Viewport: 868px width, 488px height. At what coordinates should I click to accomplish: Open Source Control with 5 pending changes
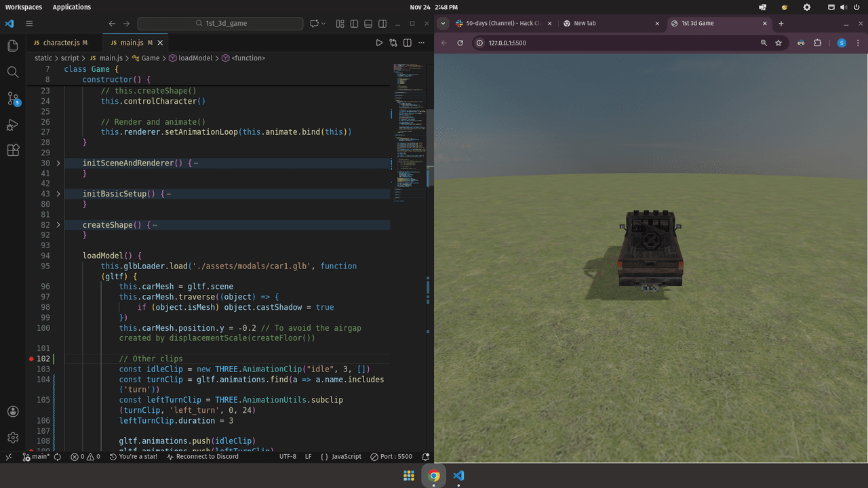pyautogui.click(x=13, y=99)
